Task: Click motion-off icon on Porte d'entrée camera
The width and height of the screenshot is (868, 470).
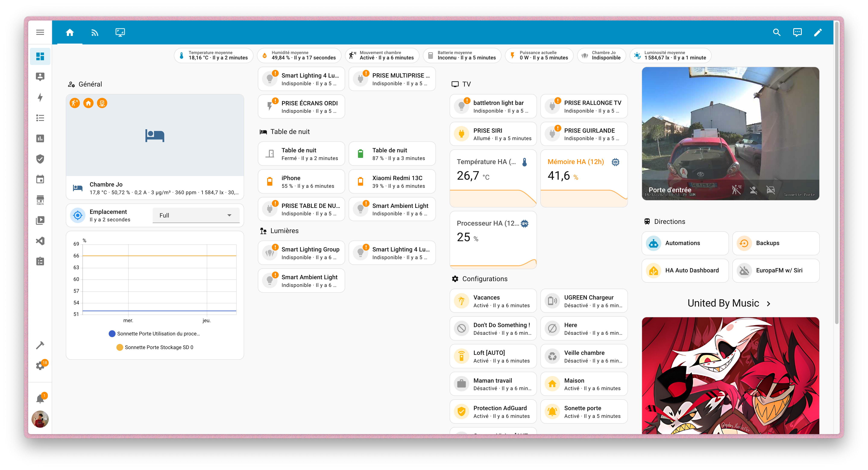Action: tap(736, 190)
